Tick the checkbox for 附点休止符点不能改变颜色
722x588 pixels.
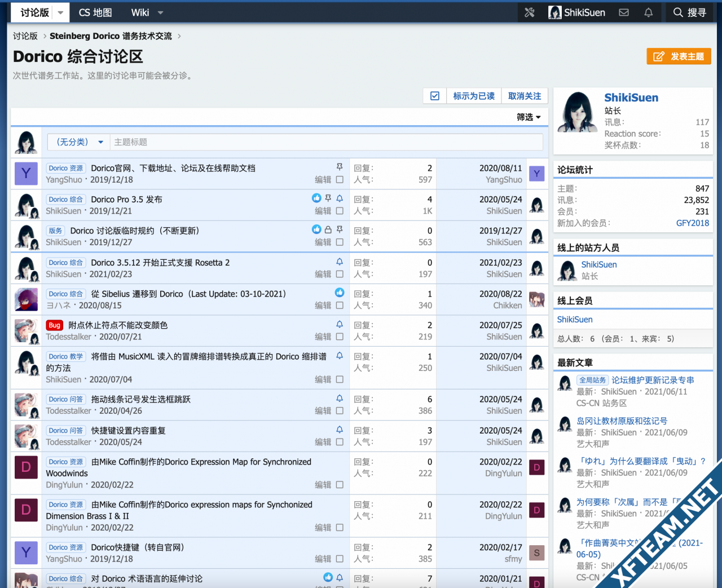click(340, 337)
